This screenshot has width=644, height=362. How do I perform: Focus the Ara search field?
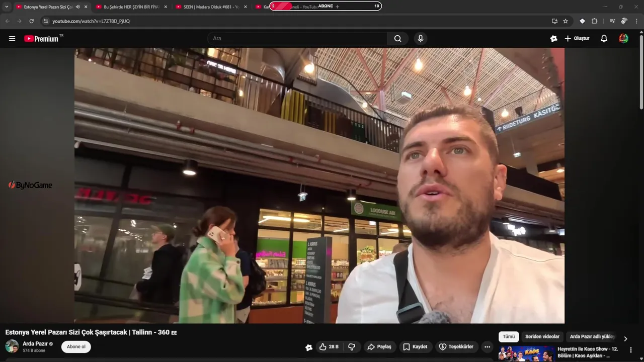(x=297, y=38)
